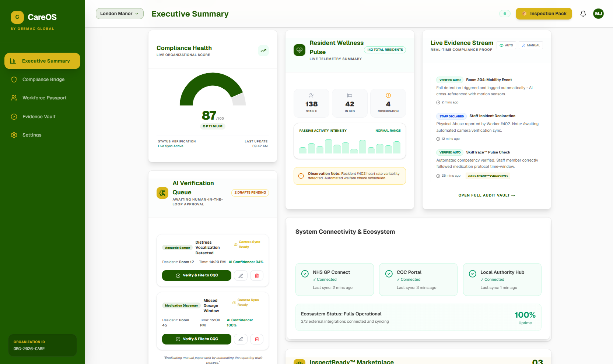Click the 'Acoustic Sensor' tag
This screenshot has width=613, height=364.
click(x=178, y=248)
